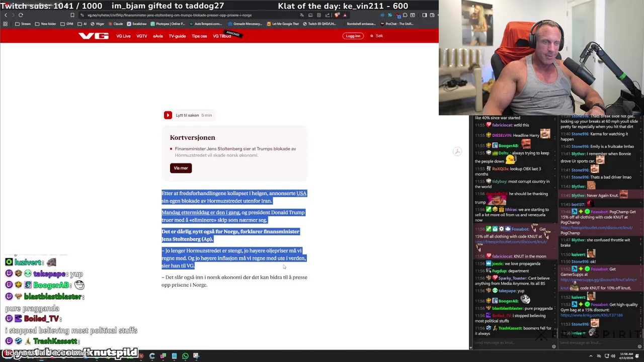Open the browser apps grid icon

[x=5, y=24]
